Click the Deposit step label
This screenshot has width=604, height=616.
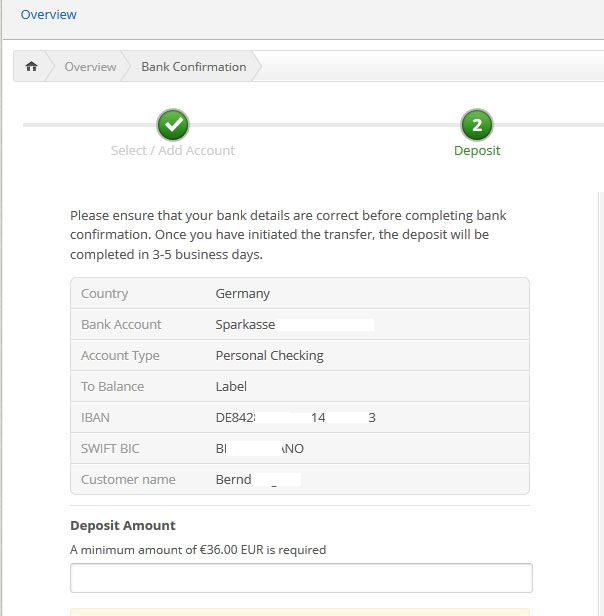point(477,151)
